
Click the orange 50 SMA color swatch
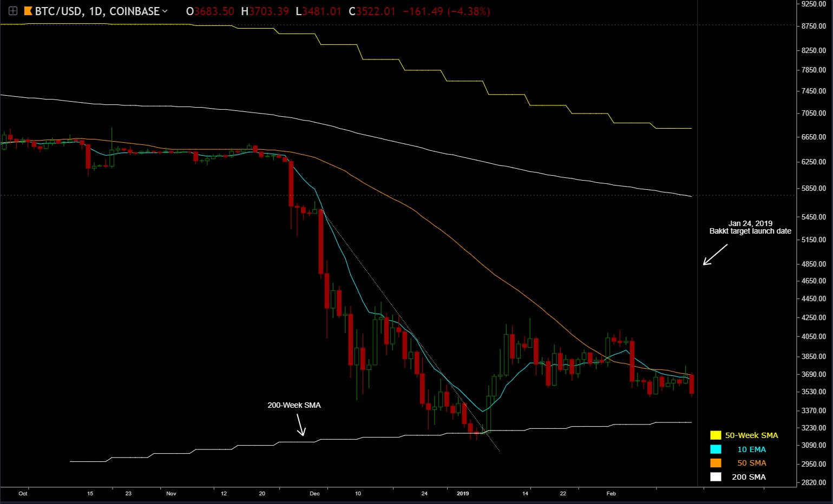pos(716,463)
